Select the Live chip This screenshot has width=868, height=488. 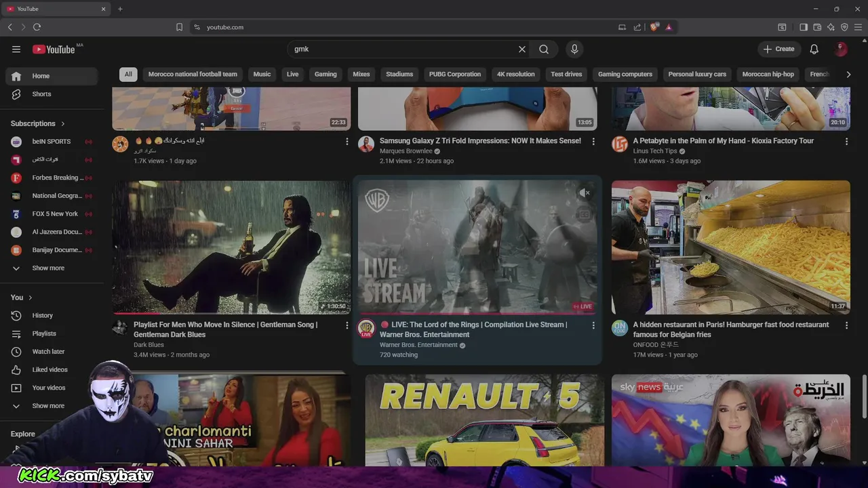[x=292, y=75]
